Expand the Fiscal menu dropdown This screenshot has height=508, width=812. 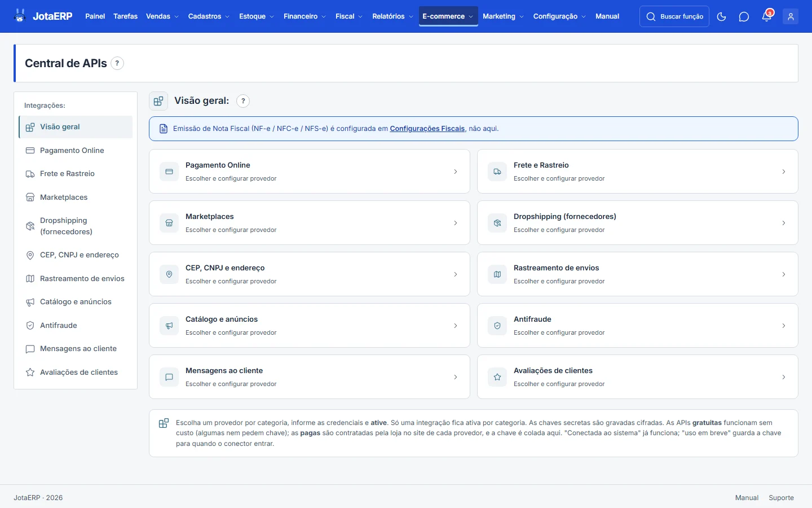pyautogui.click(x=349, y=16)
